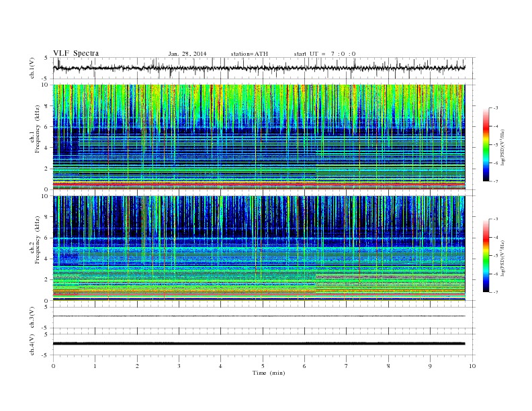Click the ch.2 frequency tick label "2"

pyautogui.click(x=47, y=280)
